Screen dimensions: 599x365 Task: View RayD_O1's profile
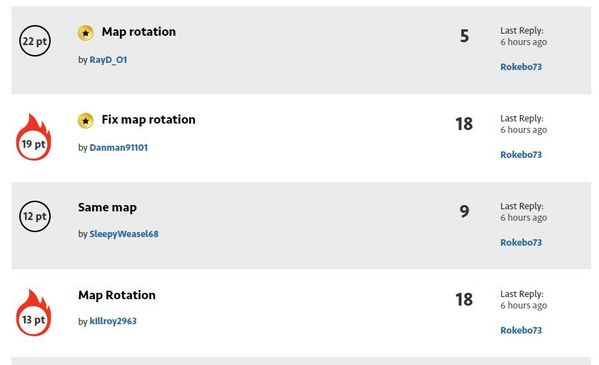(108, 60)
